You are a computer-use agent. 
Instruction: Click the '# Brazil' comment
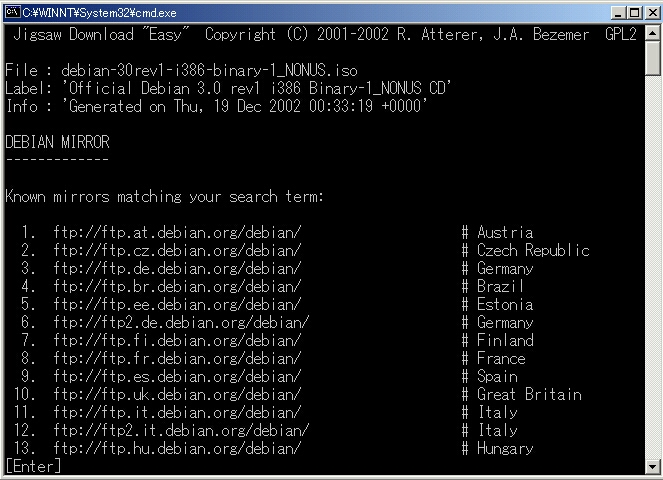[x=493, y=286]
